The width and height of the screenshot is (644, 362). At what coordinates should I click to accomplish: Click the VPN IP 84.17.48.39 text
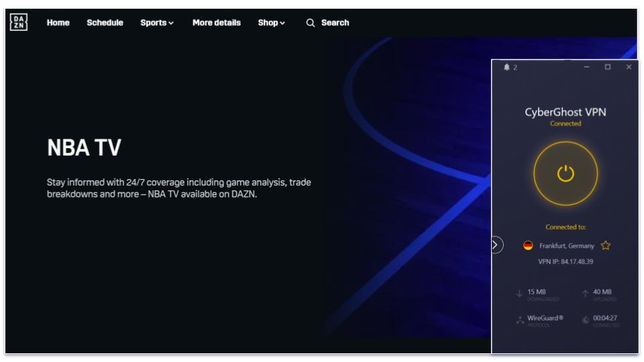[566, 261]
